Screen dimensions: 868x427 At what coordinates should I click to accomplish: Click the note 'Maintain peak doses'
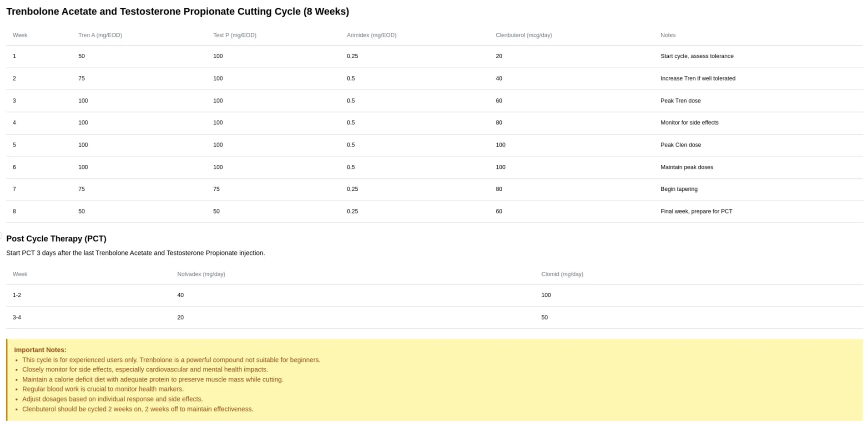click(687, 167)
